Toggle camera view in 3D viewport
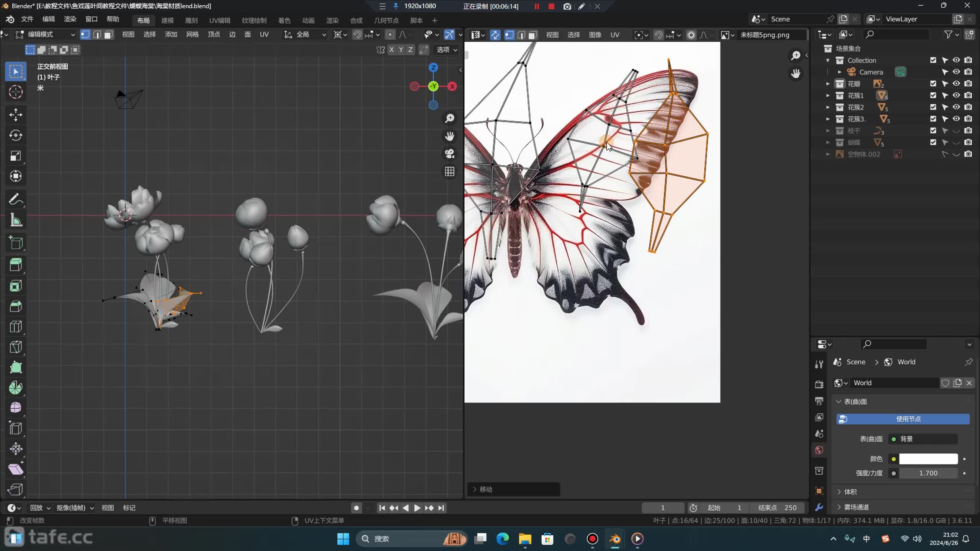Image resolution: width=980 pixels, height=551 pixels. click(x=449, y=154)
